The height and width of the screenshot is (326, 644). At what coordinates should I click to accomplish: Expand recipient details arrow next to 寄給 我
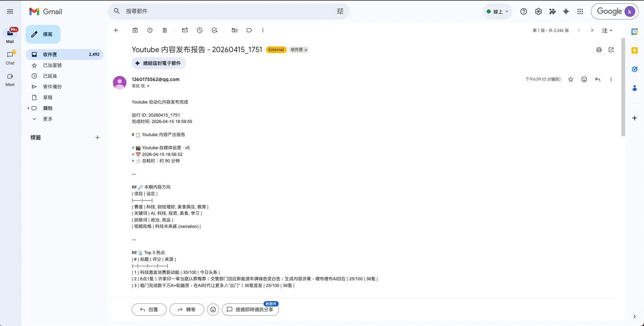(x=148, y=86)
